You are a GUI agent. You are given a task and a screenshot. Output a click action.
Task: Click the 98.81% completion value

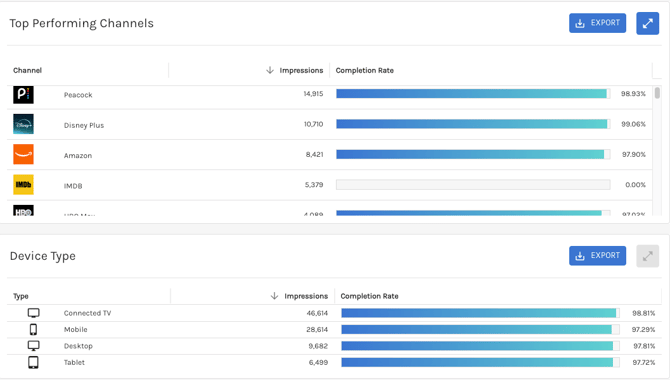[x=644, y=313]
